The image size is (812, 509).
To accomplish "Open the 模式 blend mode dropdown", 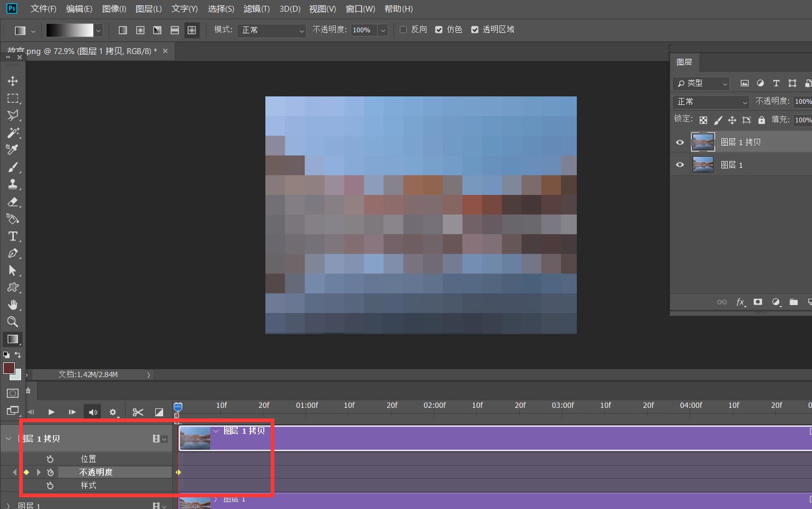I will [272, 30].
